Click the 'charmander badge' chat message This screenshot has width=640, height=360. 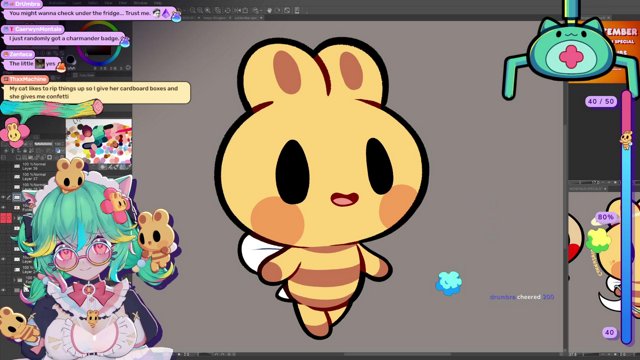(x=64, y=38)
